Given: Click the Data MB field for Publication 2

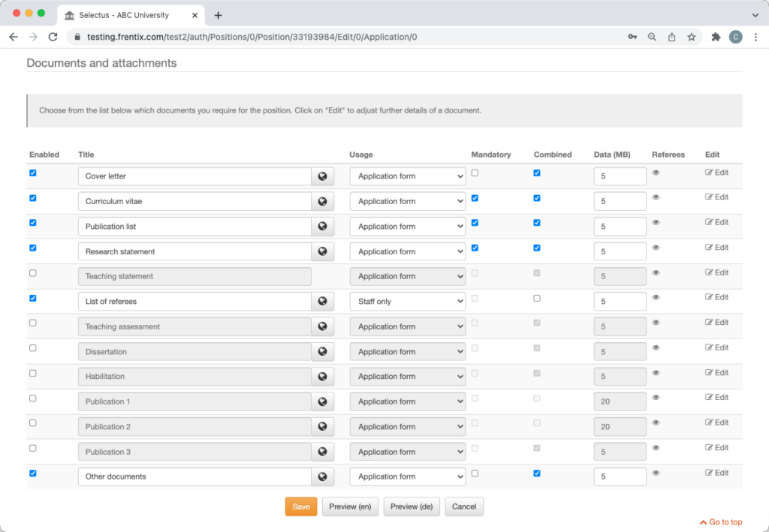Looking at the screenshot, I should click(x=620, y=426).
